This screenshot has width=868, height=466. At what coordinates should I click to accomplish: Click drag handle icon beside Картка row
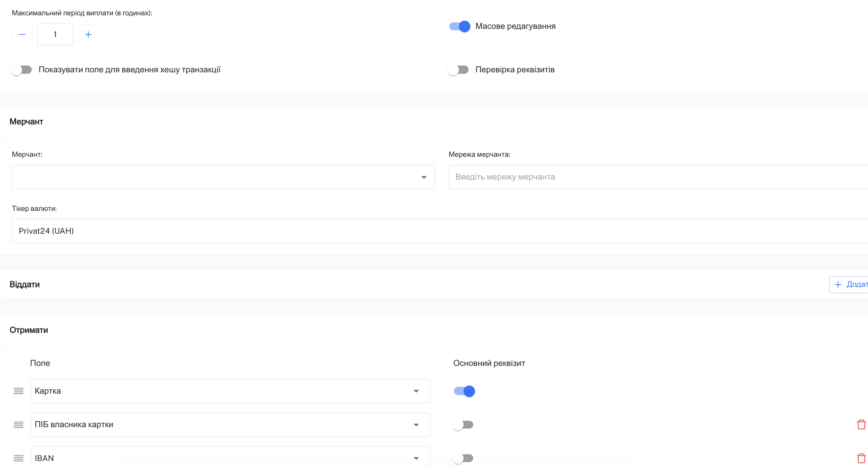19,391
